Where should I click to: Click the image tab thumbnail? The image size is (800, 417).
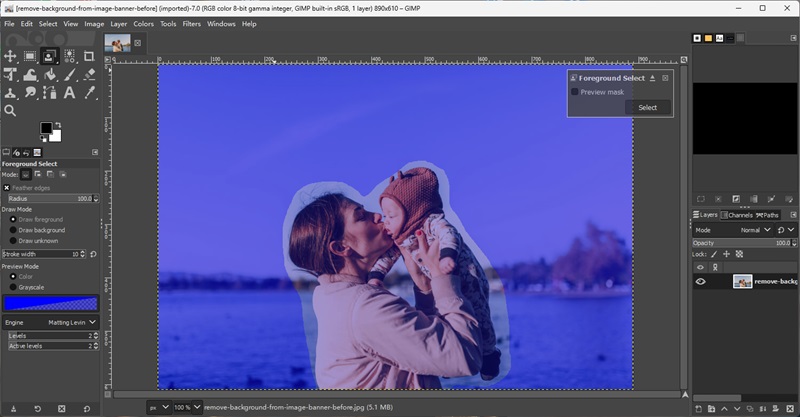(117, 43)
